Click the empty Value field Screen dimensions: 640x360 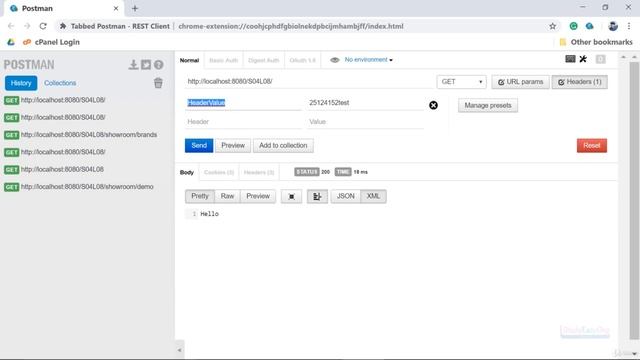pos(365,122)
